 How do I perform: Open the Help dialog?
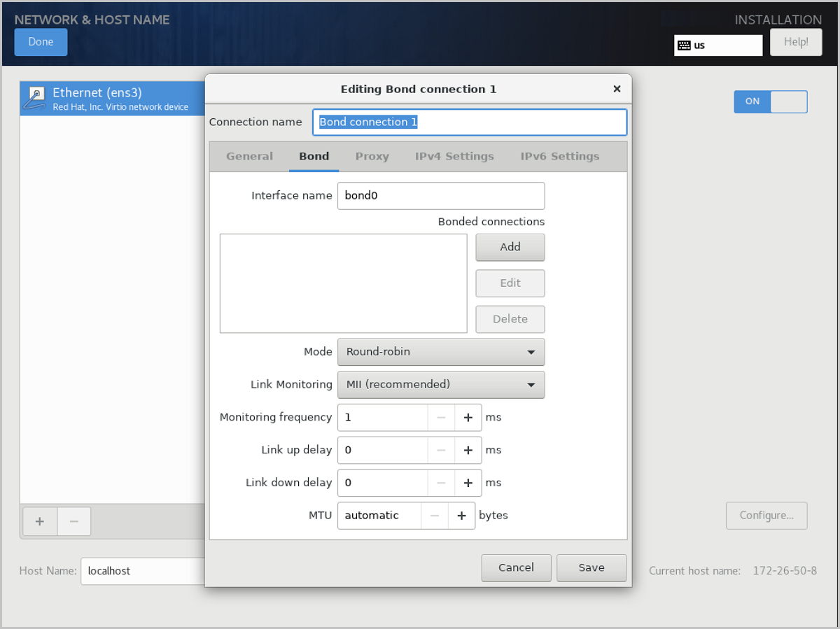(x=795, y=41)
